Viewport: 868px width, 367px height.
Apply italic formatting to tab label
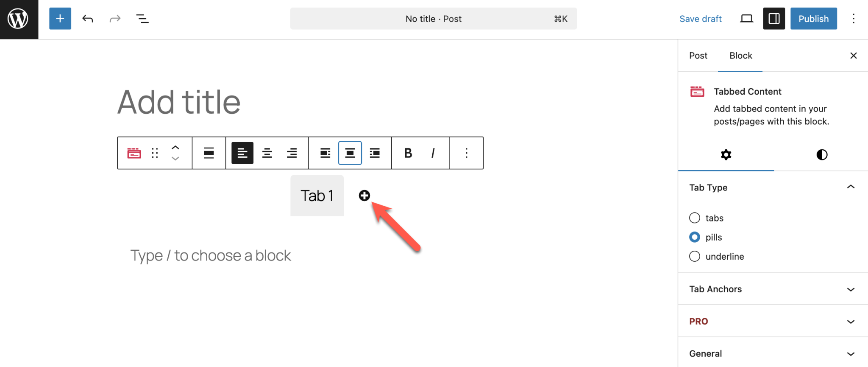point(432,153)
